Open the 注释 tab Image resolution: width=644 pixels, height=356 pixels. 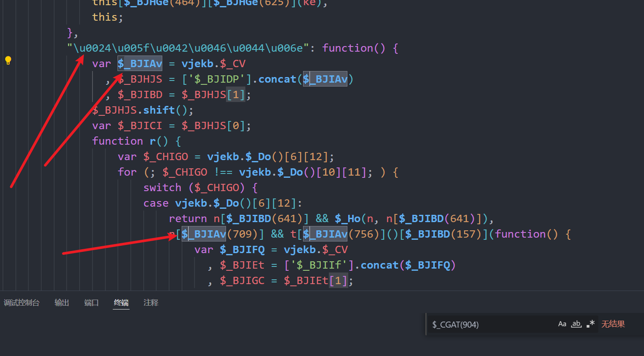[151, 303]
